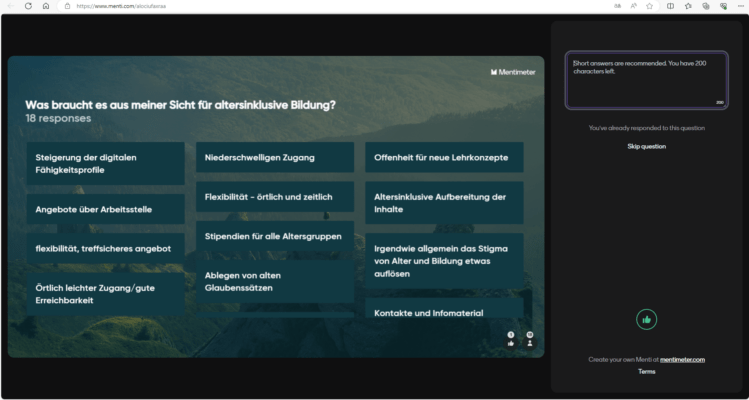749x400 pixels.
Task: Open the Terms link
Action: tap(646, 371)
